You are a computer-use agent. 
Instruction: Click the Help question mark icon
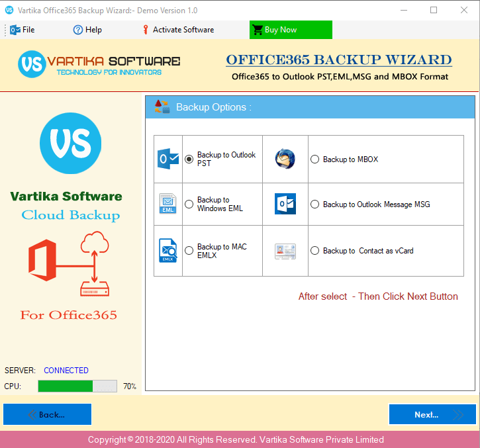(77, 30)
